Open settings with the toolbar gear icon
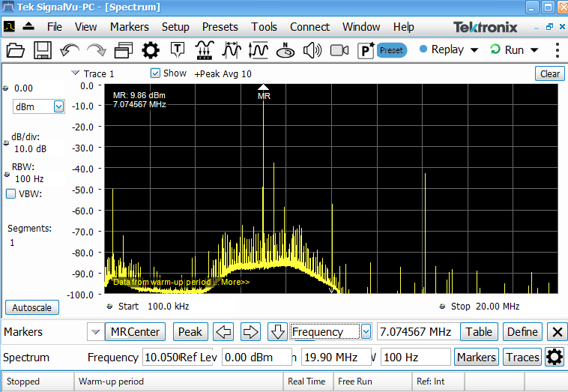This screenshot has height=392, width=568. point(151,50)
